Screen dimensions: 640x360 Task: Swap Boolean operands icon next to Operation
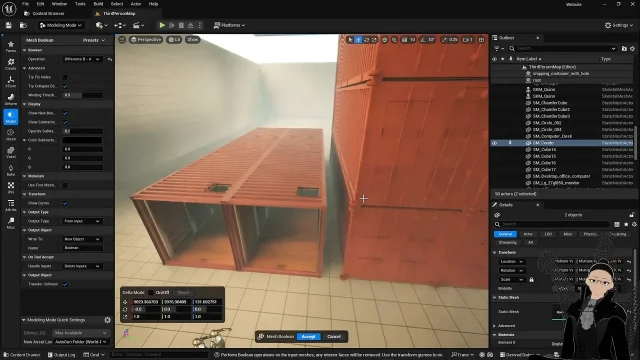click(110, 59)
